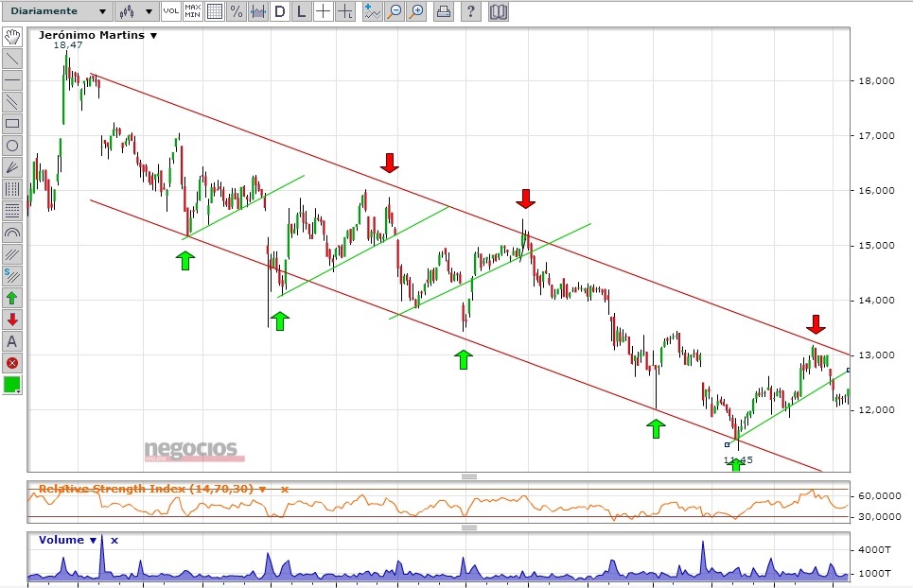Select the horizontal lines retracement tool
The image size is (913, 588).
(12, 211)
